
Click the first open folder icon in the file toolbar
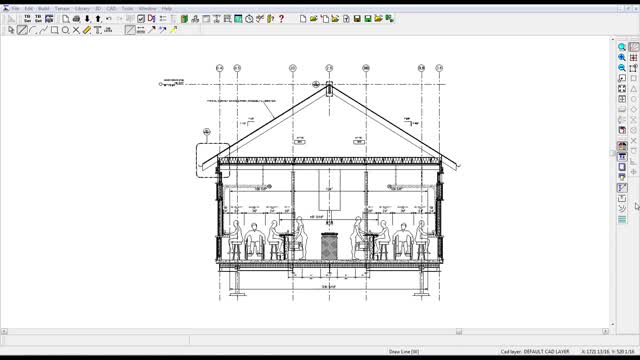click(x=313, y=19)
